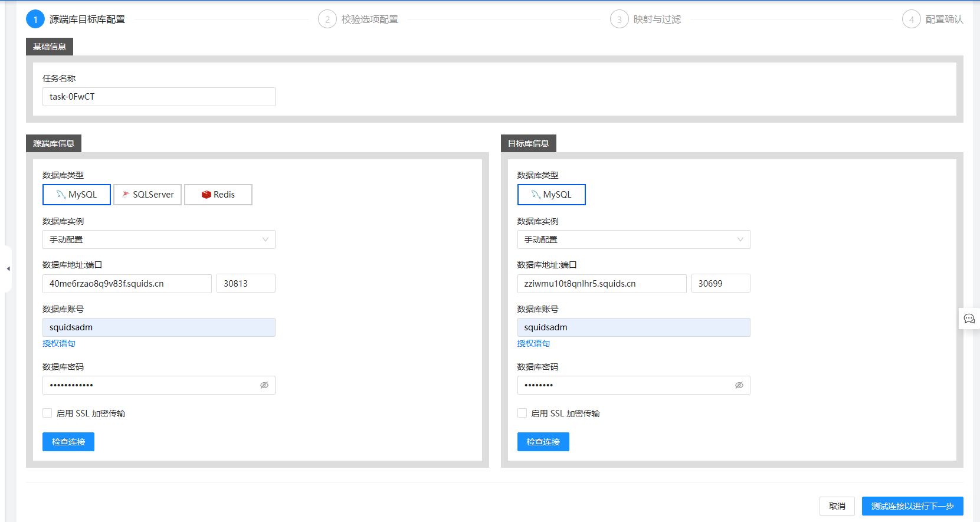Click 检查连接 button in target section

coord(543,442)
